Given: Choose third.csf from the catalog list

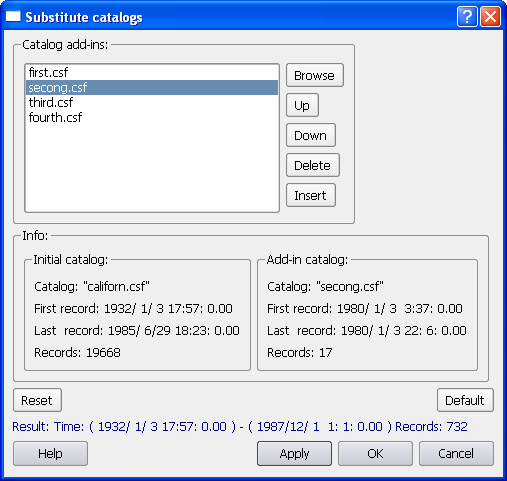Looking at the screenshot, I should pyautogui.click(x=152, y=102).
